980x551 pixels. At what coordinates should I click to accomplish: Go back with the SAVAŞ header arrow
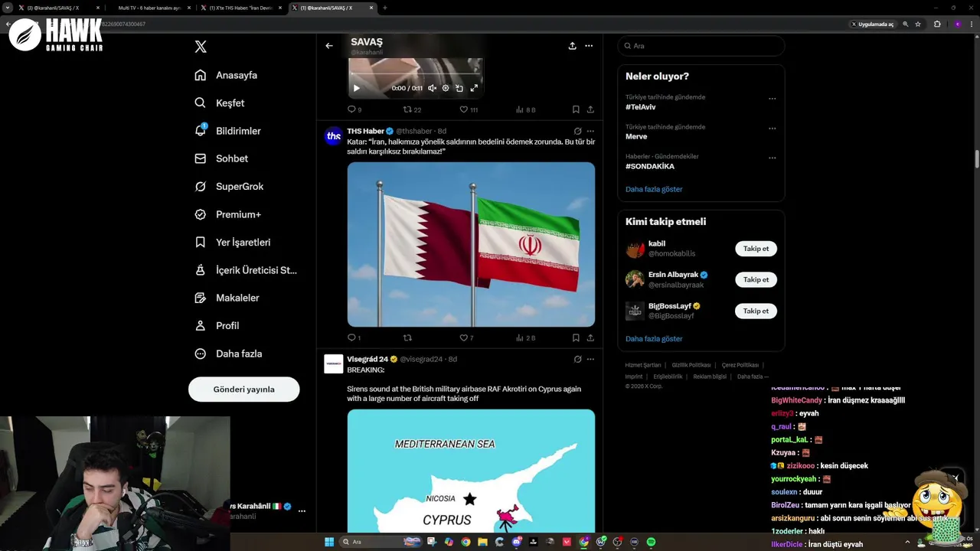pos(329,46)
